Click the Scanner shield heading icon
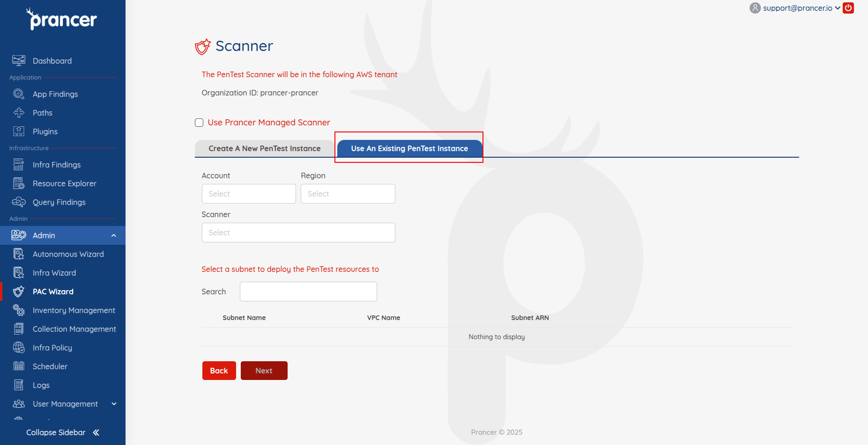868x445 pixels. point(203,46)
